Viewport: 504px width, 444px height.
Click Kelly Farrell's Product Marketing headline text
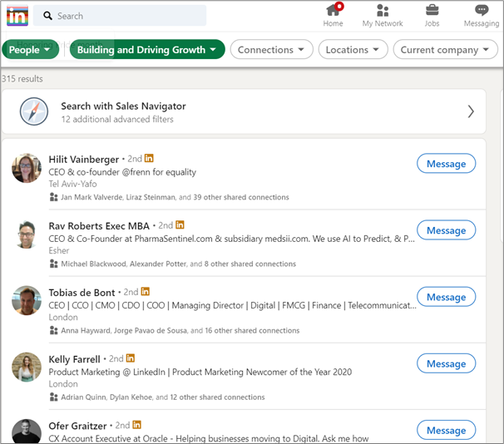200,372
